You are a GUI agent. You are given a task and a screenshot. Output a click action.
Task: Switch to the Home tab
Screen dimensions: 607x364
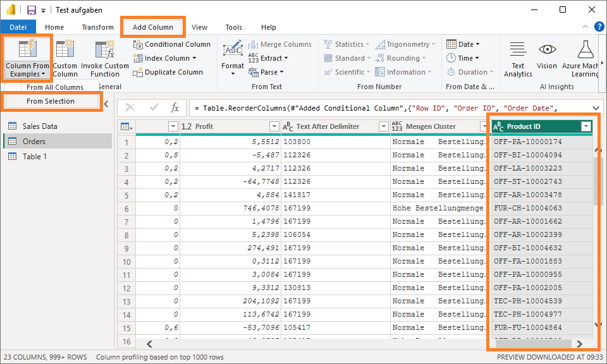click(54, 27)
